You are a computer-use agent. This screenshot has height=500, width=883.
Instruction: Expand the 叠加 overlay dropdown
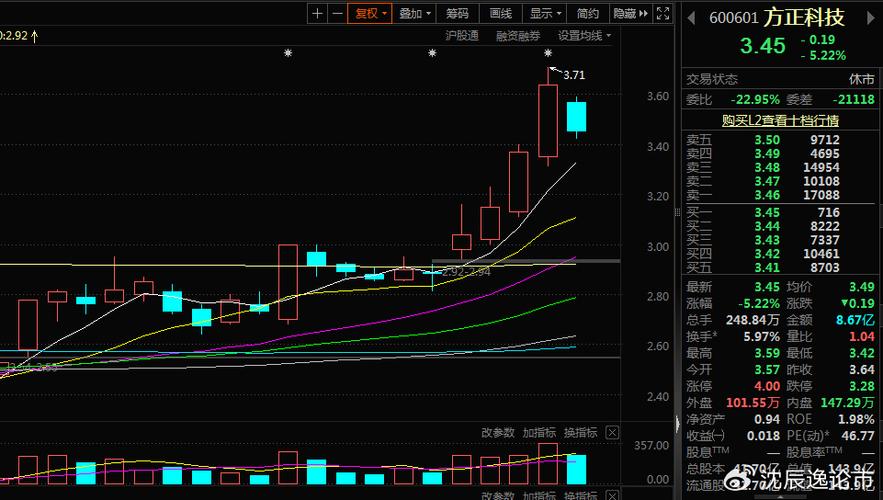(x=415, y=13)
